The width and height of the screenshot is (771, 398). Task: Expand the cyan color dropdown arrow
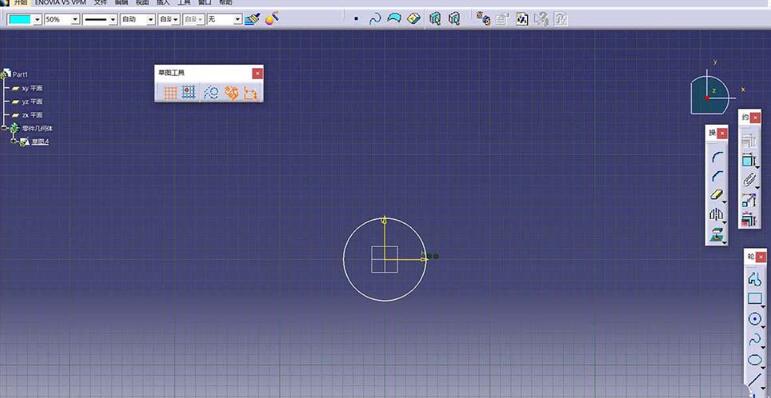(37, 20)
